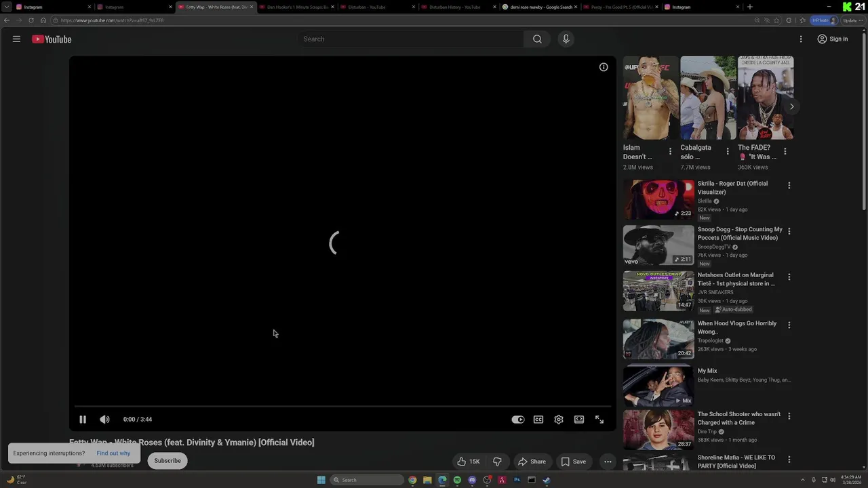The image size is (868, 488).
Task: Open Photoshop from the taskbar
Action: point(517,480)
